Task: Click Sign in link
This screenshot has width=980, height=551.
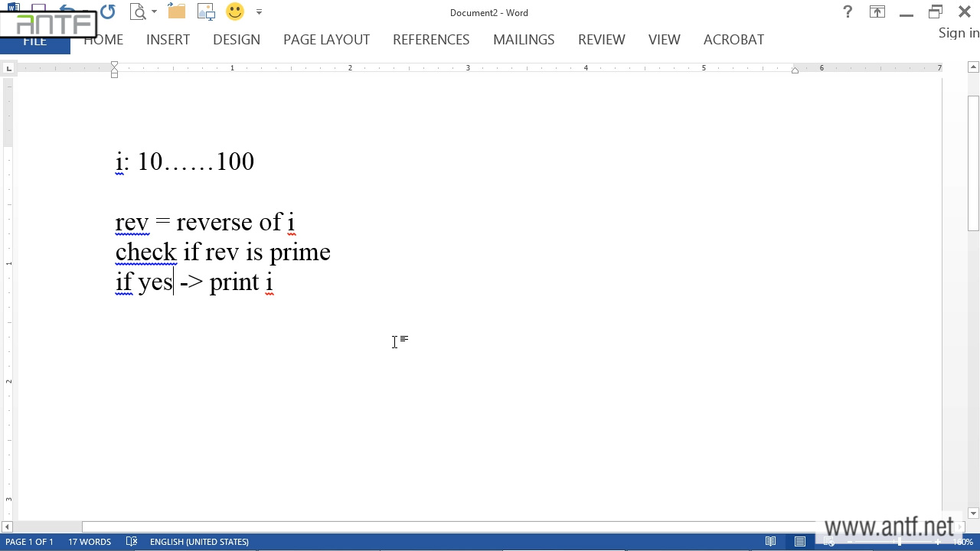Action: [x=959, y=33]
